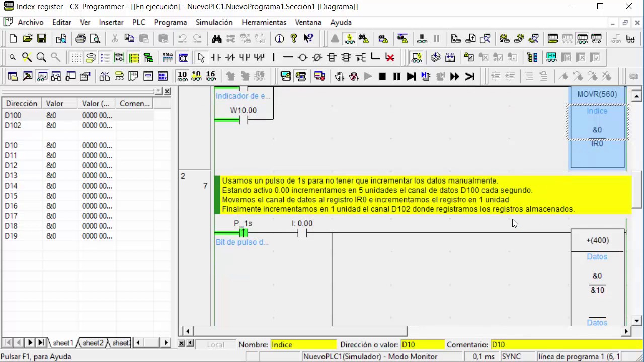Open the Simulación menu
The height and width of the screenshot is (362, 644).
tap(214, 22)
